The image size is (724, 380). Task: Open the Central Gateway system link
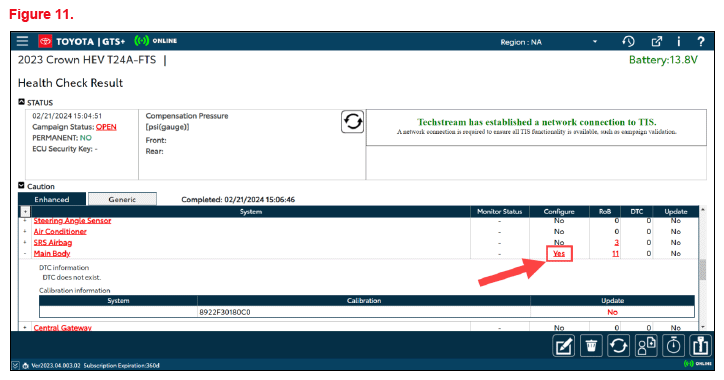coord(62,327)
